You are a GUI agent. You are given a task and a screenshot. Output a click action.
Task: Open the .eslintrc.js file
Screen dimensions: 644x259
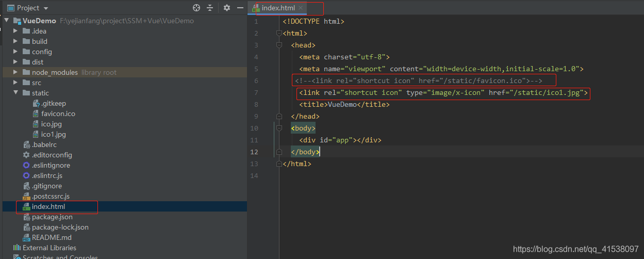click(x=47, y=175)
